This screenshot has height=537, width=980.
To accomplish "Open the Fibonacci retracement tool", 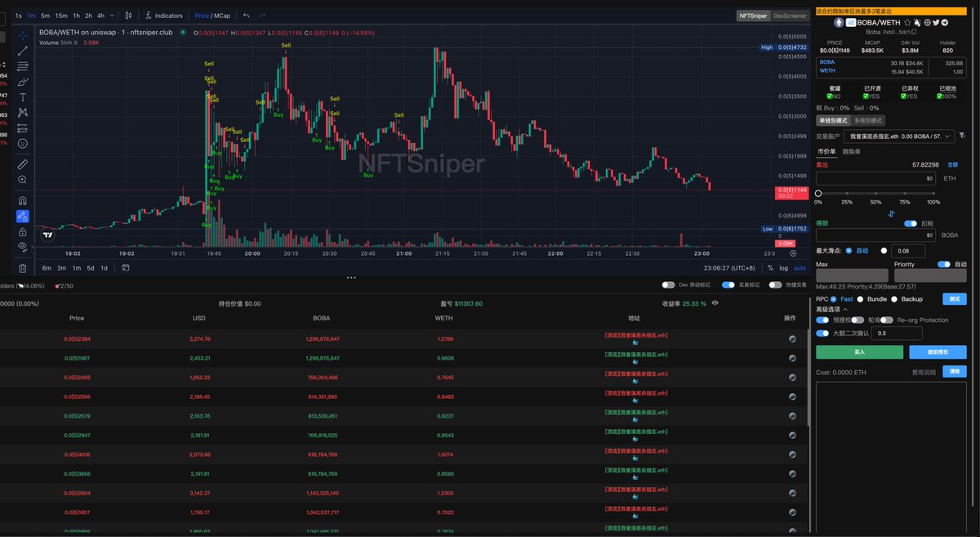I will [x=23, y=66].
